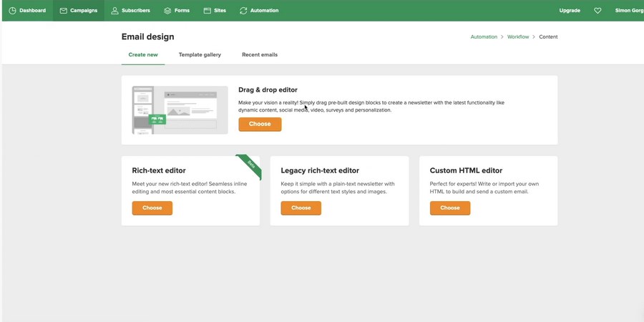Go to Automation breadcrumb link
The image size is (644, 322).
(x=484, y=36)
